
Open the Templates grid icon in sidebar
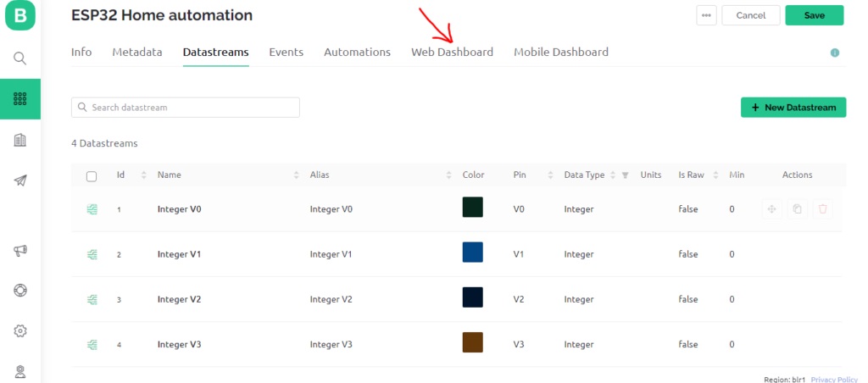20,99
